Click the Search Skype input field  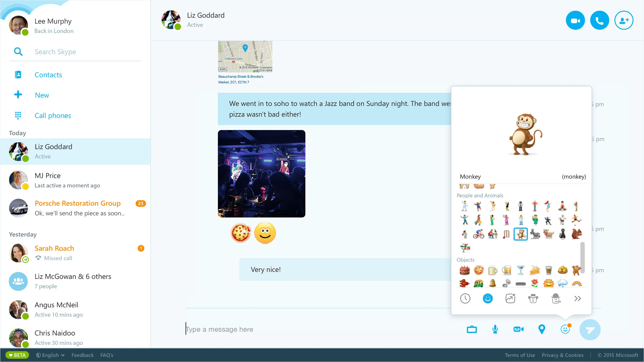click(87, 52)
